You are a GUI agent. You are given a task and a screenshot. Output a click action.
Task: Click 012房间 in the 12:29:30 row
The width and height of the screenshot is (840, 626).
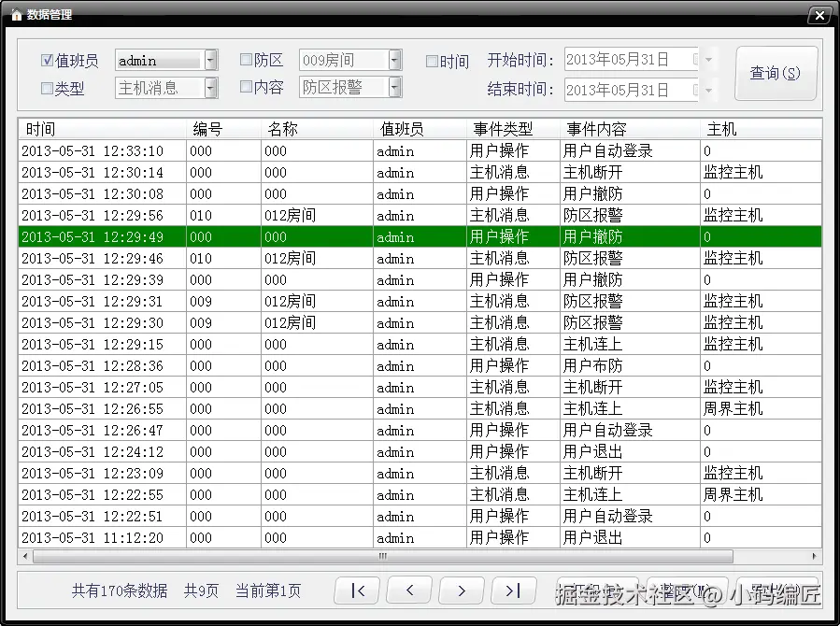click(290, 323)
